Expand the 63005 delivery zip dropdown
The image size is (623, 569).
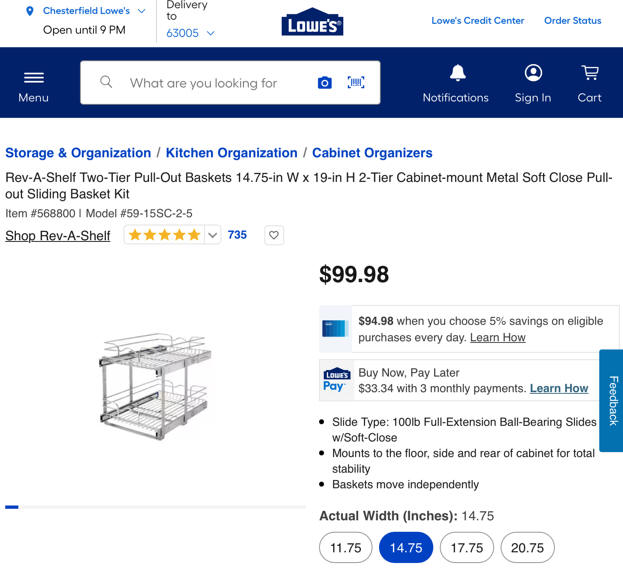[x=211, y=33]
